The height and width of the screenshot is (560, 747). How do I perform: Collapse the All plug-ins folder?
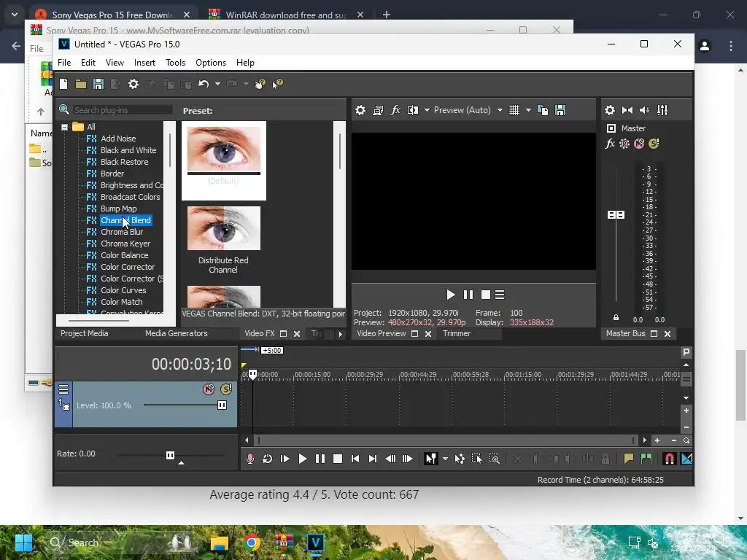click(64, 127)
